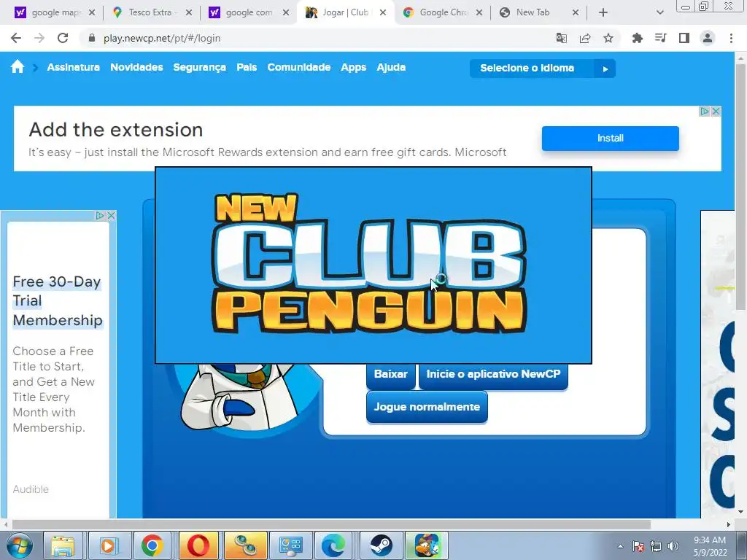Close the google maps Yahoo tab

pyautogui.click(x=92, y=13)
